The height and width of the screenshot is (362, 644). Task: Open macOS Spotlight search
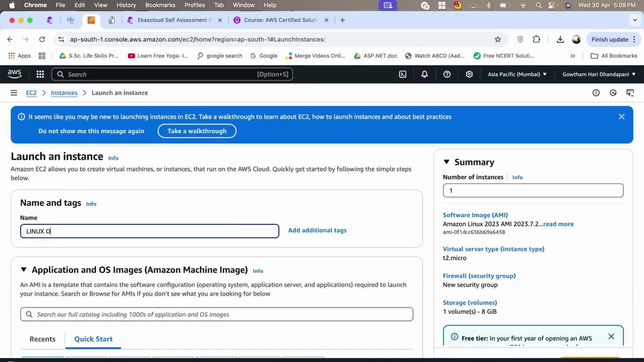[x=539, y=5]
